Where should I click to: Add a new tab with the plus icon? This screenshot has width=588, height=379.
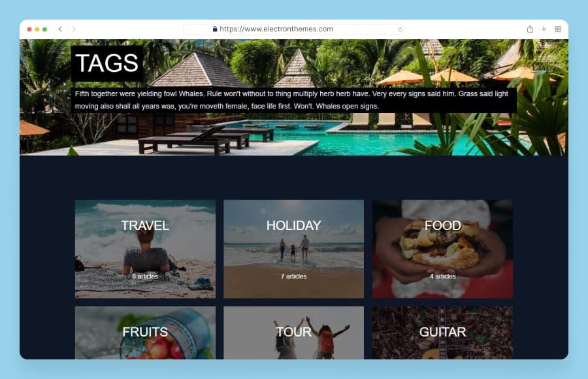tap(544, 29)
